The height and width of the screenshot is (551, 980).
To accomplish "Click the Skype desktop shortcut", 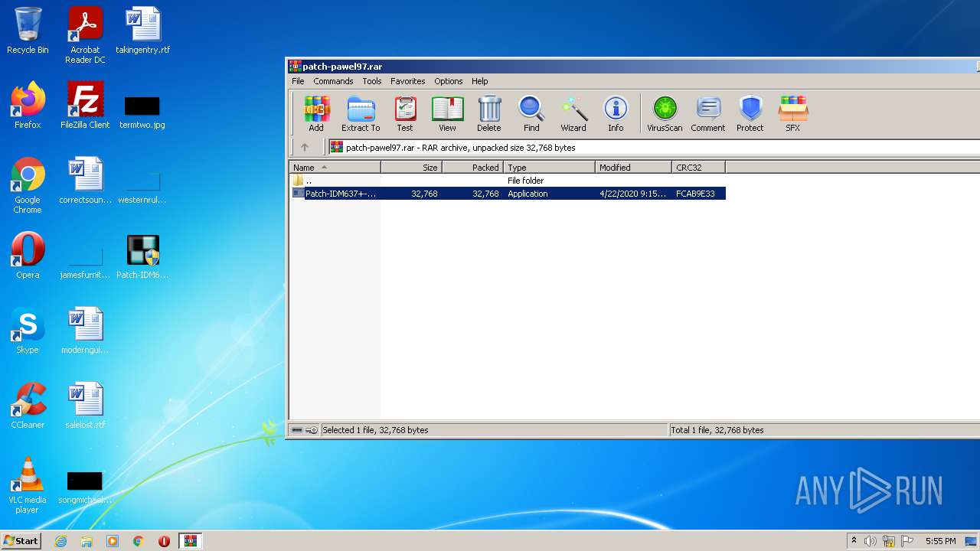I will click(x=28, y=331).
